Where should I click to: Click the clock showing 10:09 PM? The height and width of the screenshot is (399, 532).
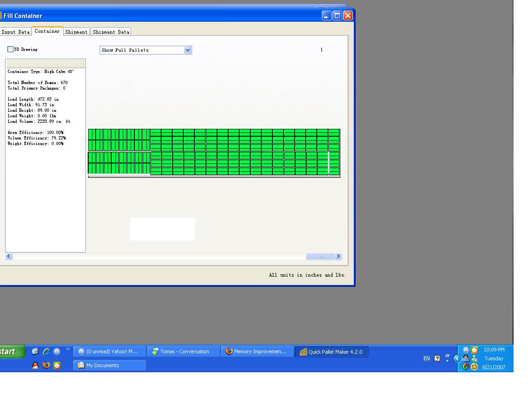click(x=494, y=350)
